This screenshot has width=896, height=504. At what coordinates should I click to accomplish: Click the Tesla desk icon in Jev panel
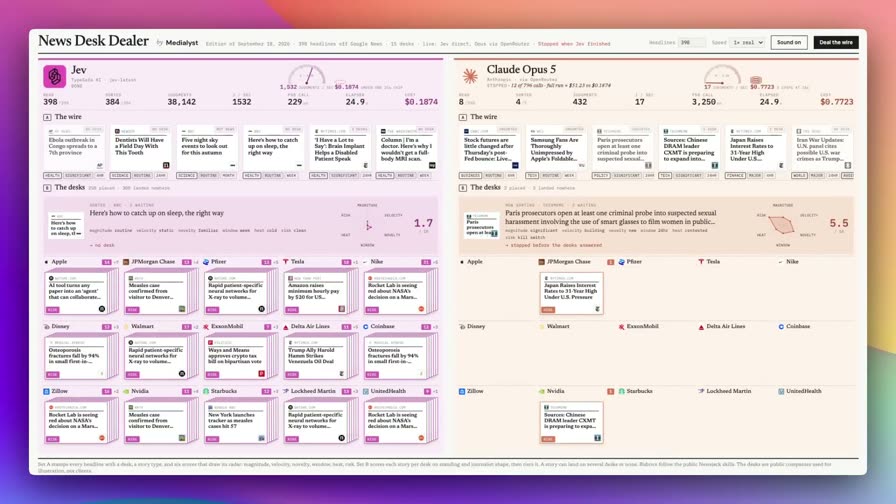(x=286, y=262)
